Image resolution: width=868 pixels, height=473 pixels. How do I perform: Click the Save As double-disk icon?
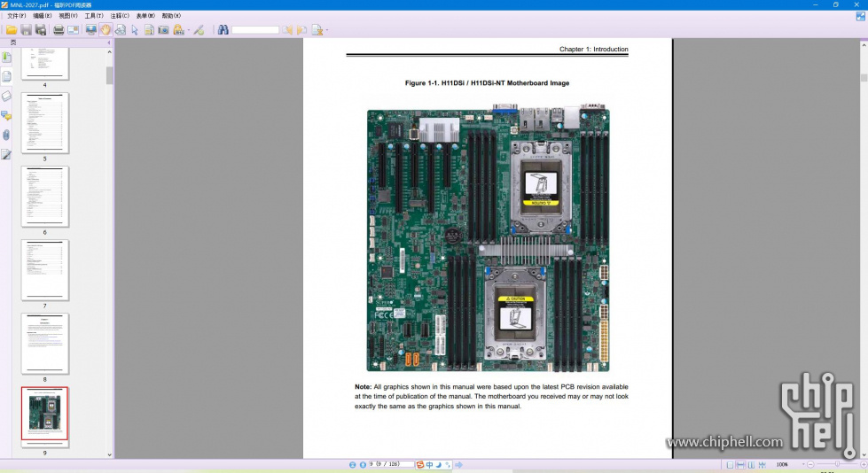pyautogui.click(x=41, y=30)
